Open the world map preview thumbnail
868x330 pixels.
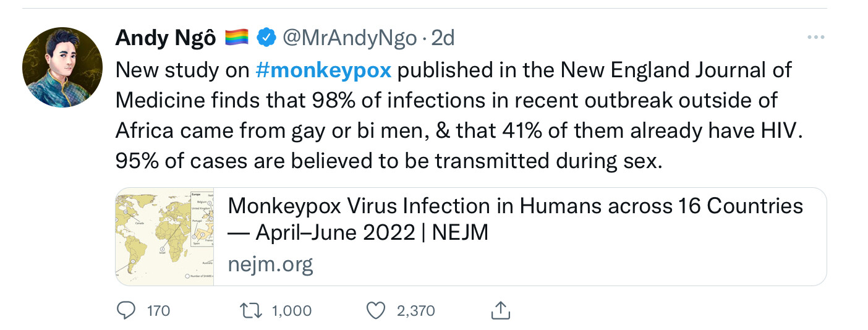pos(165,237)
